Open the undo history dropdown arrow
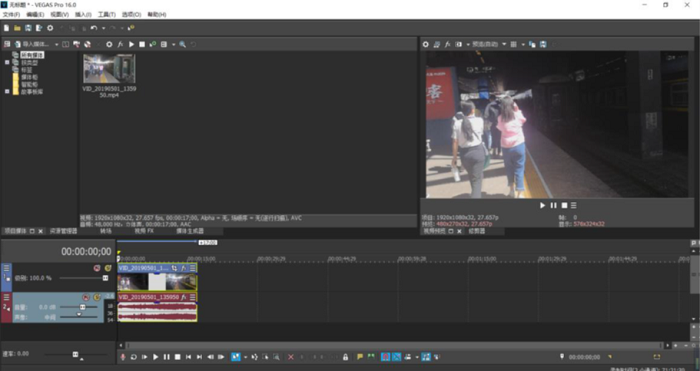Screen dimensions: 700x371 [x=103, y=28]
